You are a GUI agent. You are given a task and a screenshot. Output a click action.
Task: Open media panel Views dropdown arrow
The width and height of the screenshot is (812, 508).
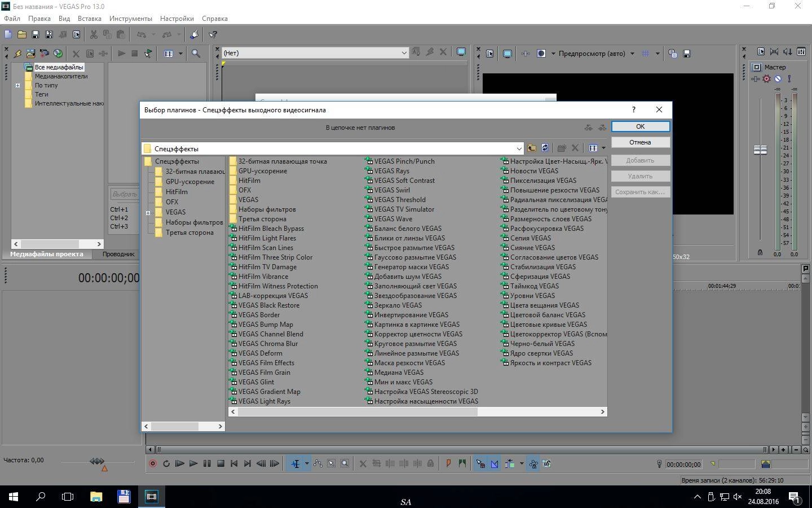tap(180, 54)
